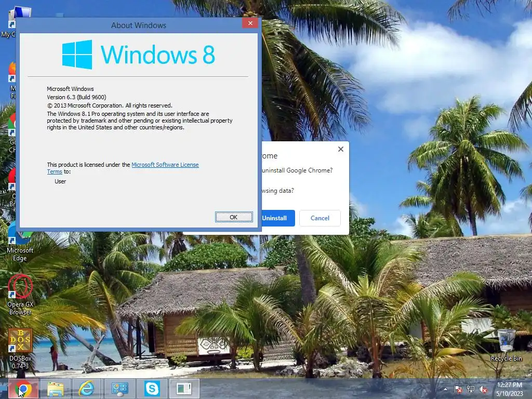The height and width of the screenshot is (399, 532).
Task: Open Control Panel taskbar icon
Action: tap(120, 389)
